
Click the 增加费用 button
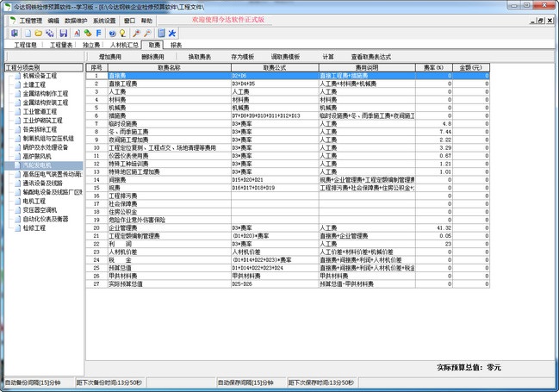click(109, 57)
